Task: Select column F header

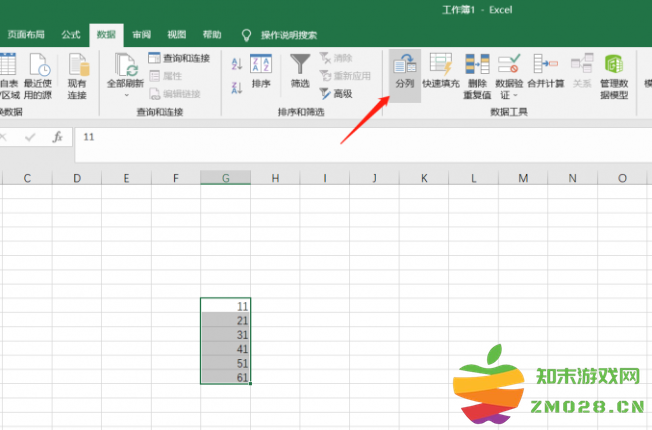Action: 176,178
